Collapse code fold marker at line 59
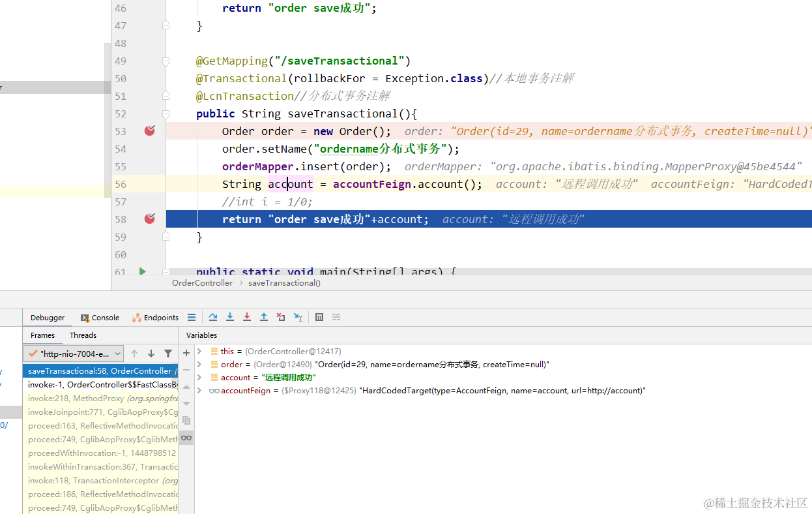The height and width of the screenshot is (514, 812). 166,237
